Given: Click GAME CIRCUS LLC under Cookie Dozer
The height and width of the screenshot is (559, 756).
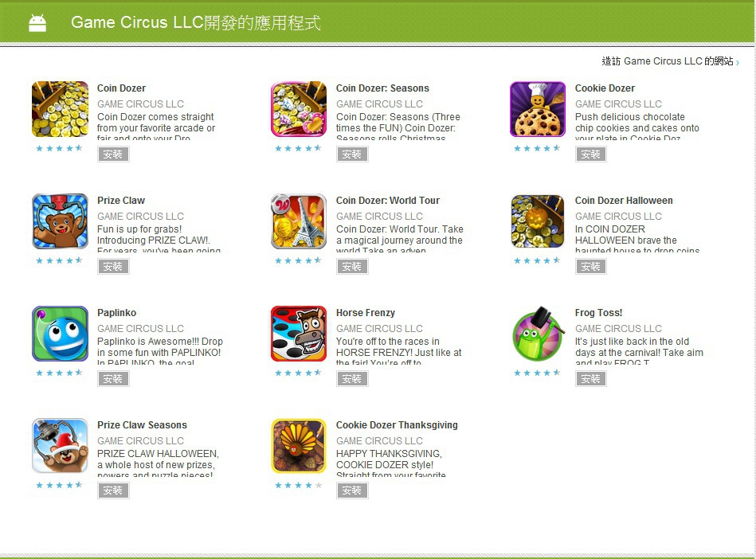Looking at the screenshot, I should (618, 104).
